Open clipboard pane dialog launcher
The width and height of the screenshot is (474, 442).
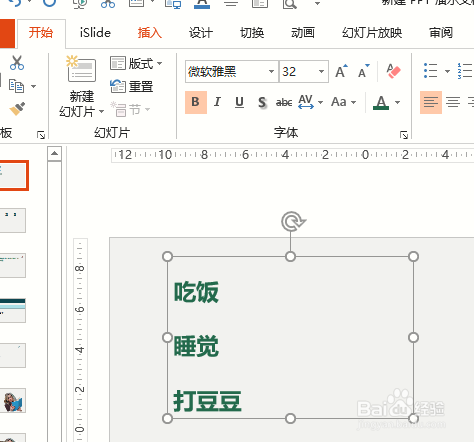tap(41, 135)
